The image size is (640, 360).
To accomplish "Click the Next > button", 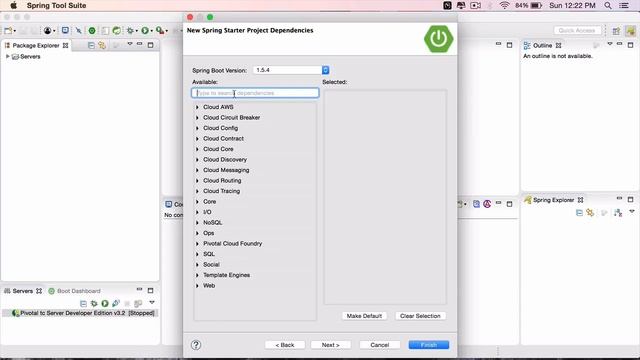I will click(x=331, y=345).
